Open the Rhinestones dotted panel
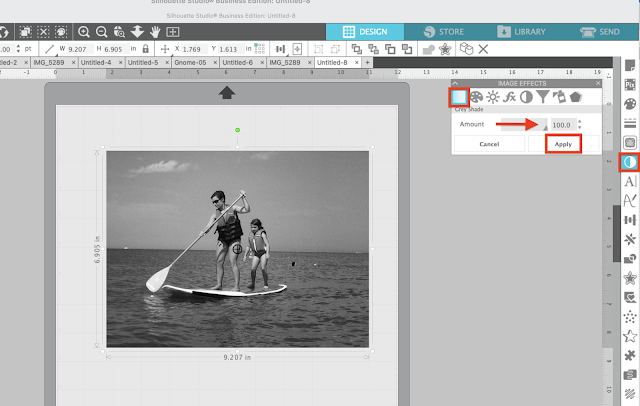The width and height of the screenshot is (640, 406). [630, 317]
